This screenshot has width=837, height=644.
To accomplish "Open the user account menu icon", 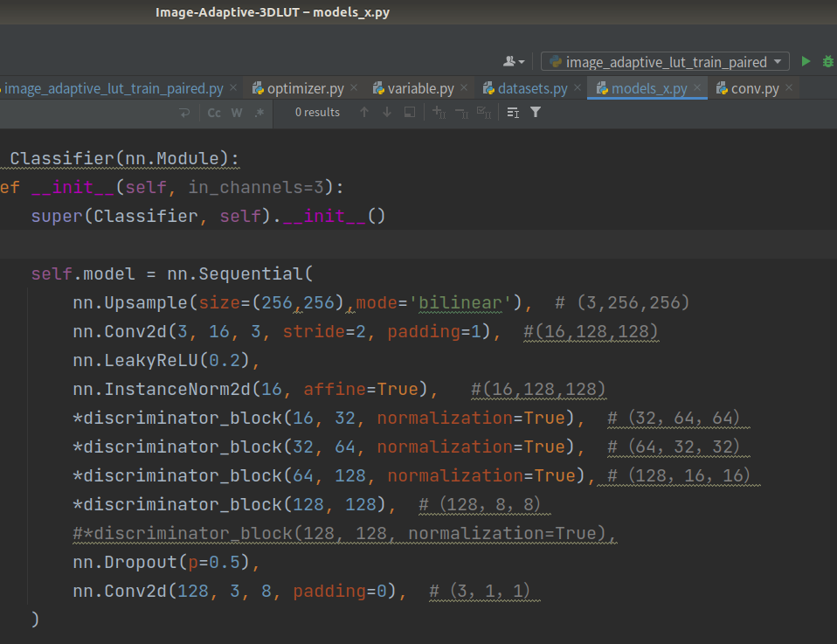I will click(x=514, y=62).
